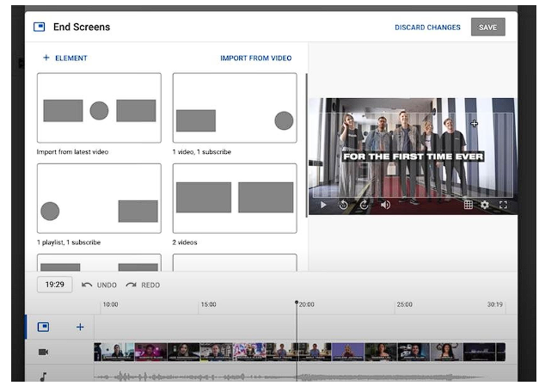
Task: Click the 25:00 timeline mark
Action: (x=405, y=304)
